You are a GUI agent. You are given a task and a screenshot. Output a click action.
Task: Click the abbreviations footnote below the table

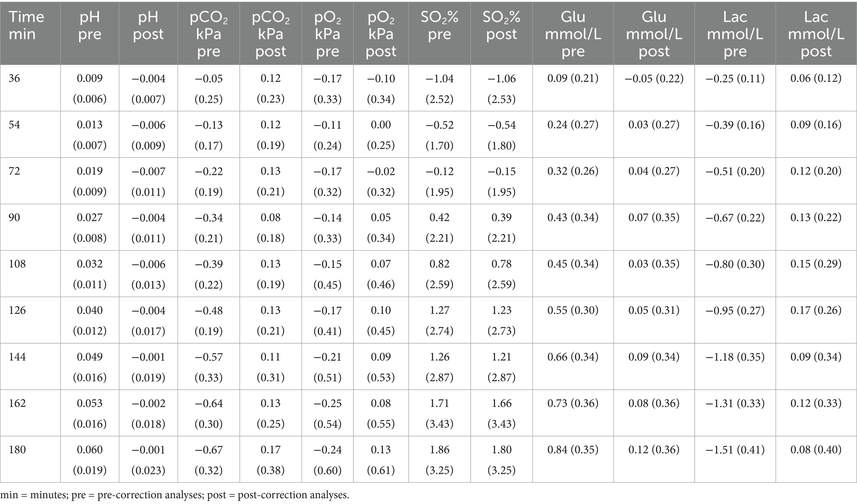tap(175, 495)
